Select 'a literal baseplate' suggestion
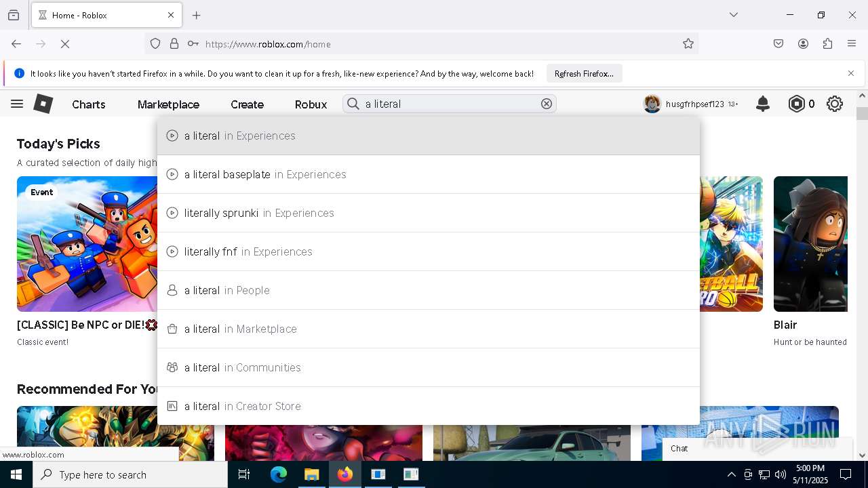The height and width of the screenshot is (488, 868). pyautogui.click(x=429, y=174)
